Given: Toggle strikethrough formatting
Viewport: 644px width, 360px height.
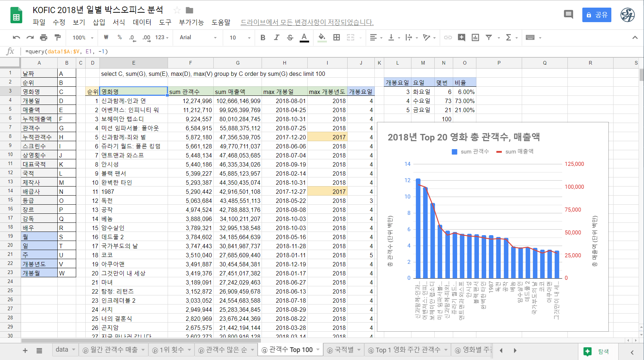Looking at the screenshot, I should pos(290,37).
